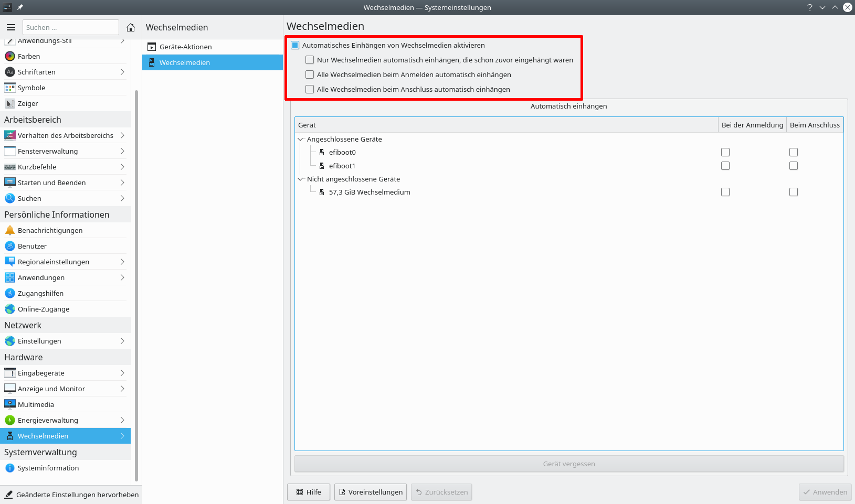855x504 pixels.
Task: Open Online-Zugänge globe icon
Action: (10, 309)
